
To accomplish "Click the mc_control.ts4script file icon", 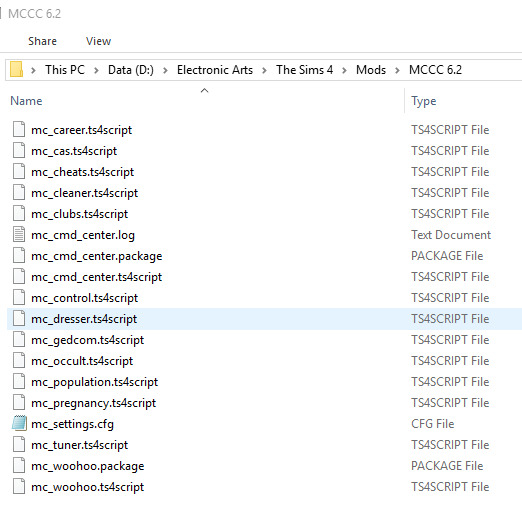I will coord(19,297).
